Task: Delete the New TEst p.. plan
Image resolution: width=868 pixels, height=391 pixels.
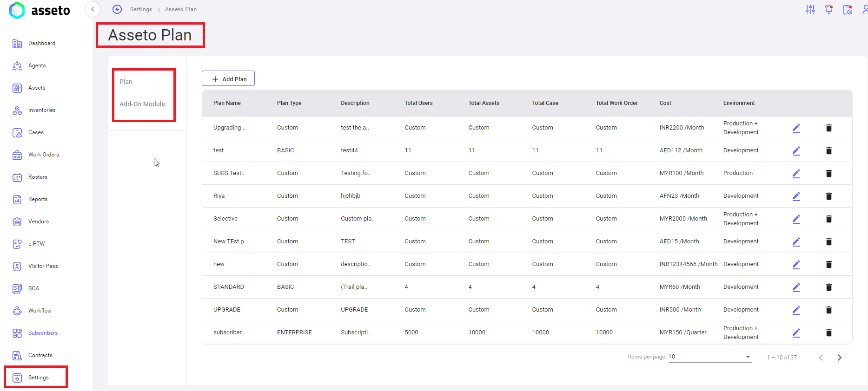Action: point(829,241)
